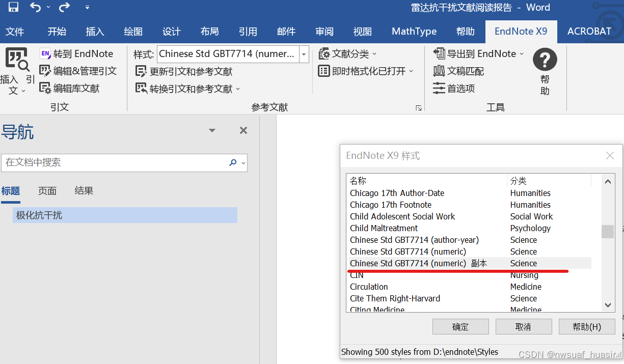Switch to the 设计 ribbon tab

coord(172,32)
